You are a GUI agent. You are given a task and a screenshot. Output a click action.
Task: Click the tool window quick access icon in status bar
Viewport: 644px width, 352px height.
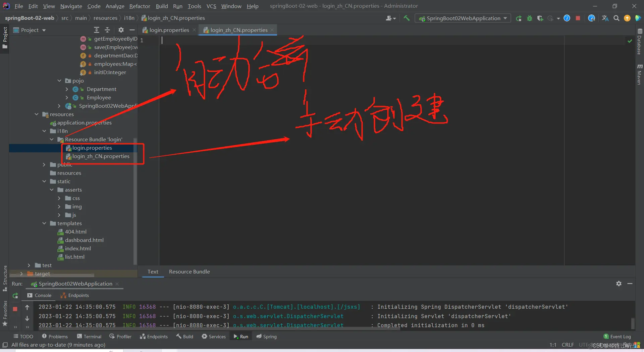(5, 345)
